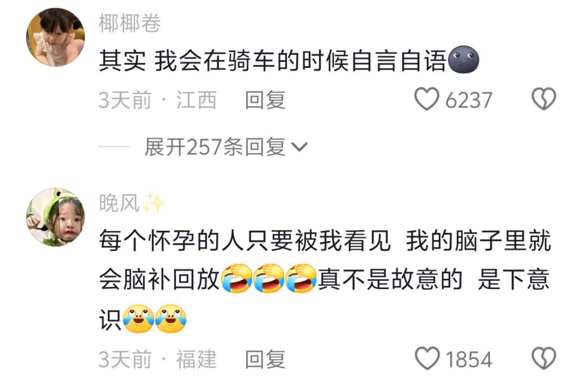Dislike 椰椰卷's comment via broken heart icon
The width and height of the screenshot is (588, 391).
(544, 100)
